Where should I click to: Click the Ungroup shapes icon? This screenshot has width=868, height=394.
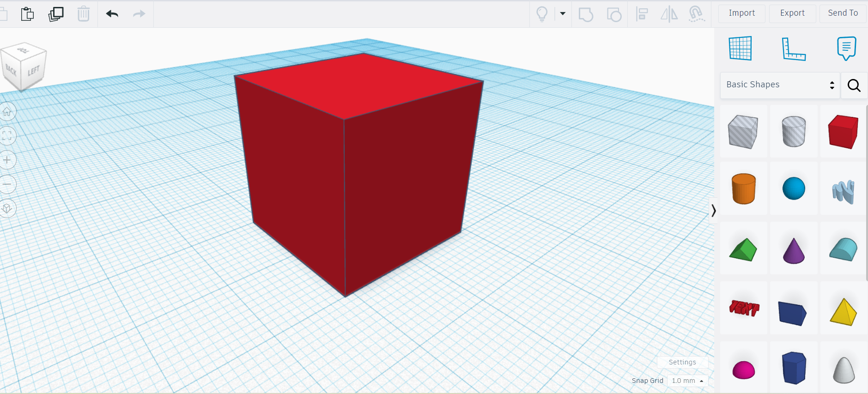[x=614, y=14]
